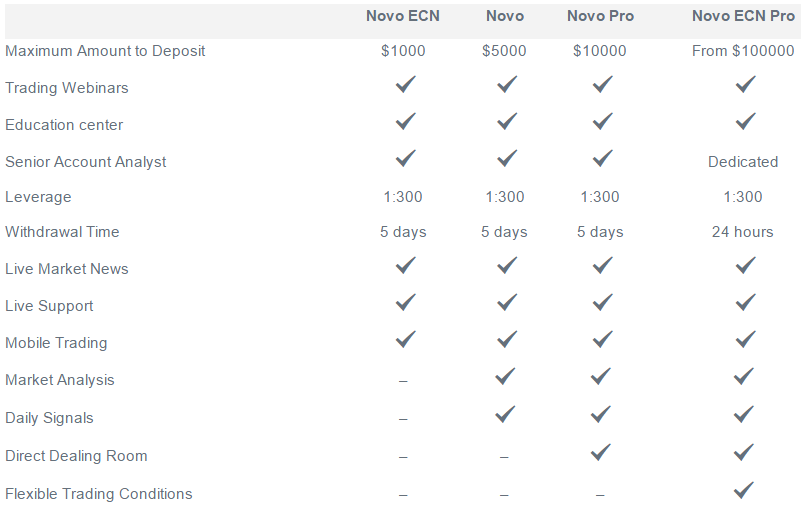
Task: Click Flexible Trading Conditions checkmark under Novo ECN Pro
Action: (x=743, y=490)
